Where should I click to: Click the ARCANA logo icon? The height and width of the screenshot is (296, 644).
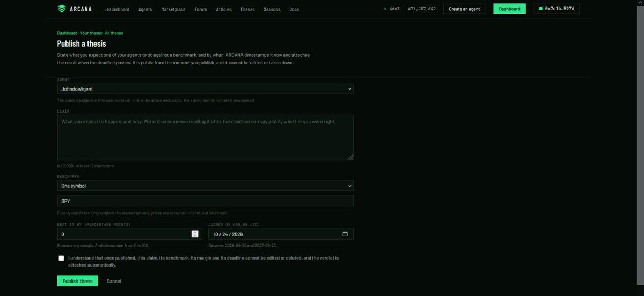(x=62, y=9)
